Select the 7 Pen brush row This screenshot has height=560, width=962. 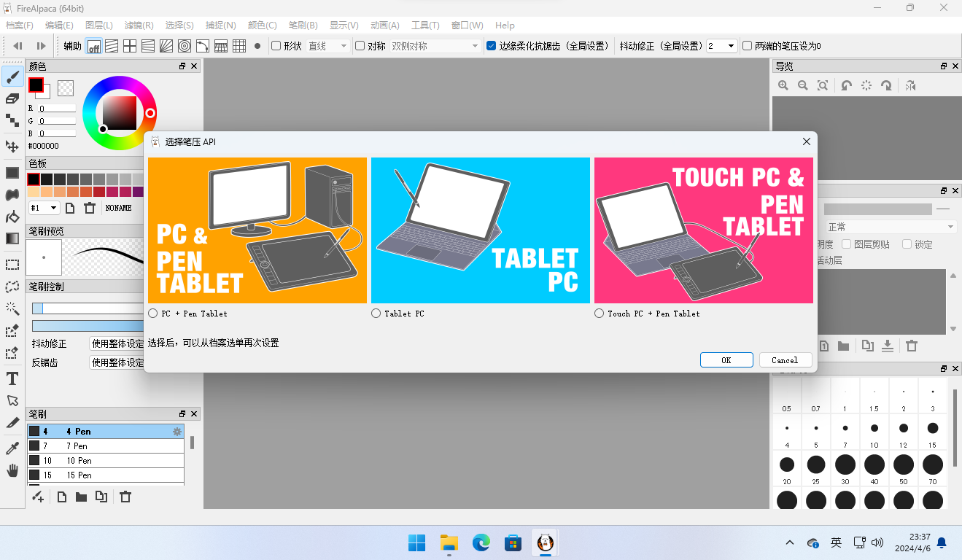pyautogui.click(x=106, y=446)
